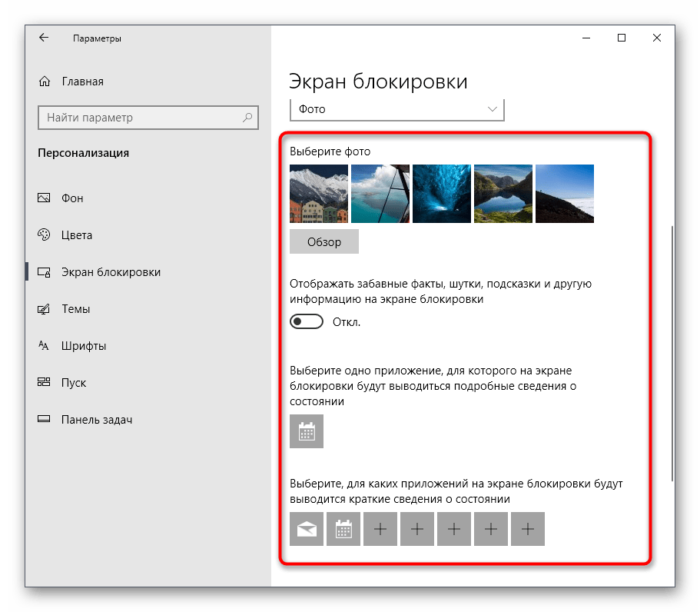Add an app using the last plus tile
The image size is (700, 612).
528,529
